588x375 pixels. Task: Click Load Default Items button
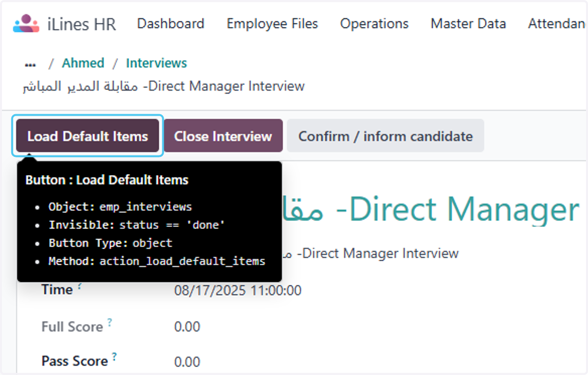coord(88,136)
